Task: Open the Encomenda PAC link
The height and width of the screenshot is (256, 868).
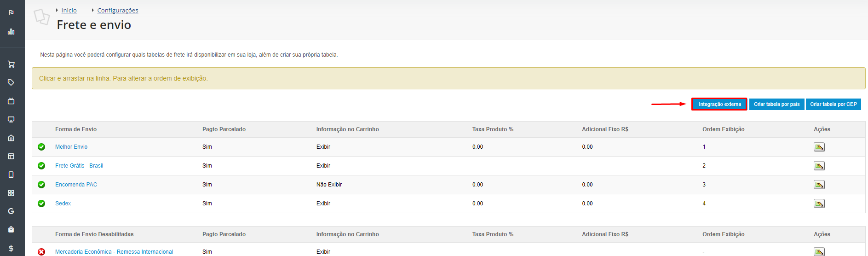Action: click(x=76, y=185)
